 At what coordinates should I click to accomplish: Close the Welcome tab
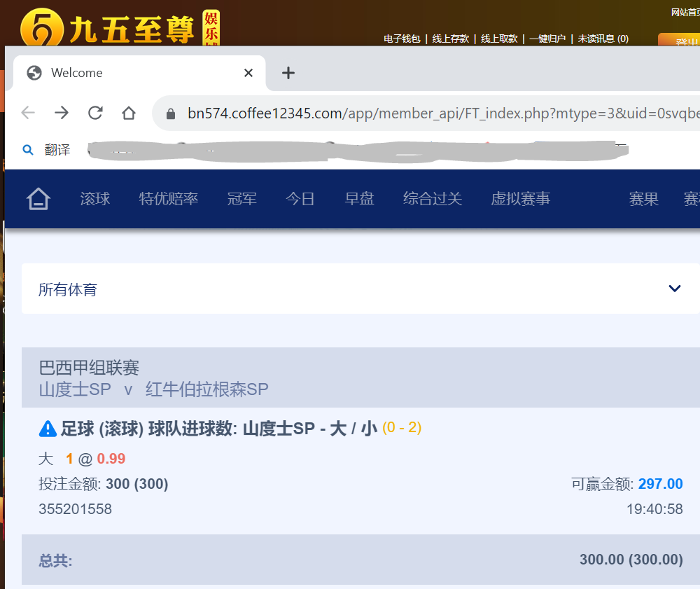tap(248, 73)
